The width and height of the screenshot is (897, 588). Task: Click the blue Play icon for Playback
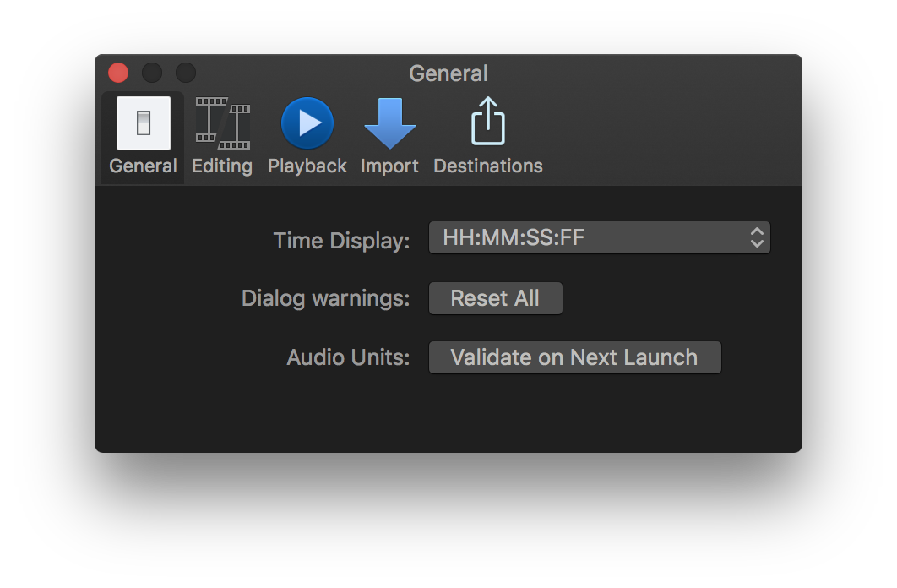pos(307,122)
